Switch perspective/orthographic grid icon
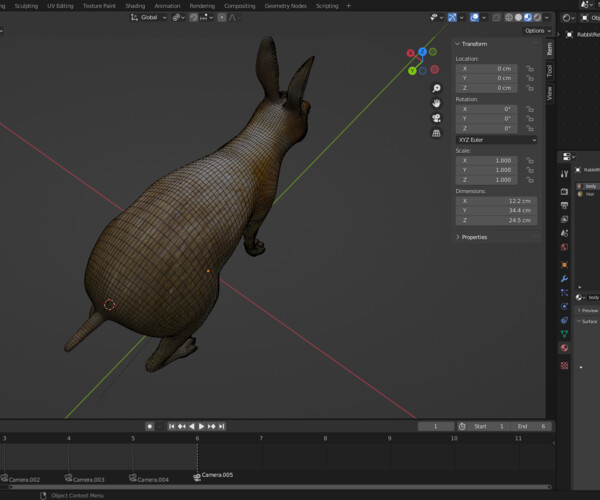 pyautogui.click(x=436, y=133)
